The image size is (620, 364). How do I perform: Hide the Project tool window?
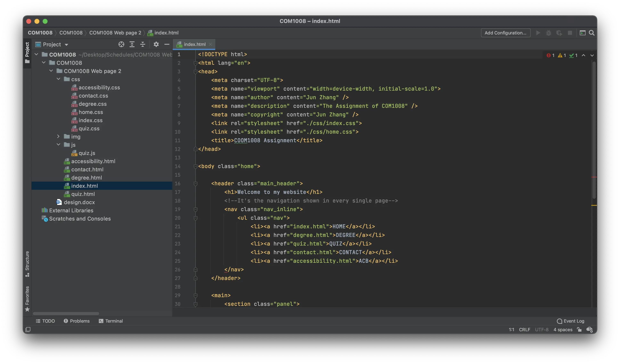(x=167, y=44)
